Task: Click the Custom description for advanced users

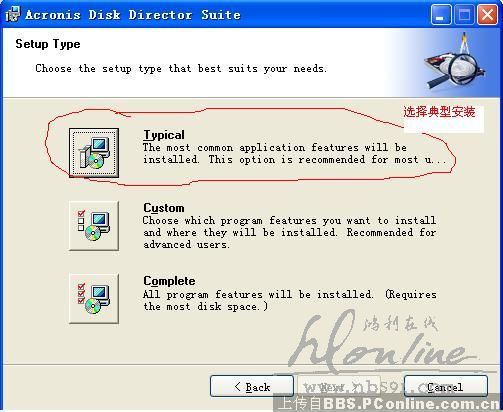Action: tap(289, 232)
